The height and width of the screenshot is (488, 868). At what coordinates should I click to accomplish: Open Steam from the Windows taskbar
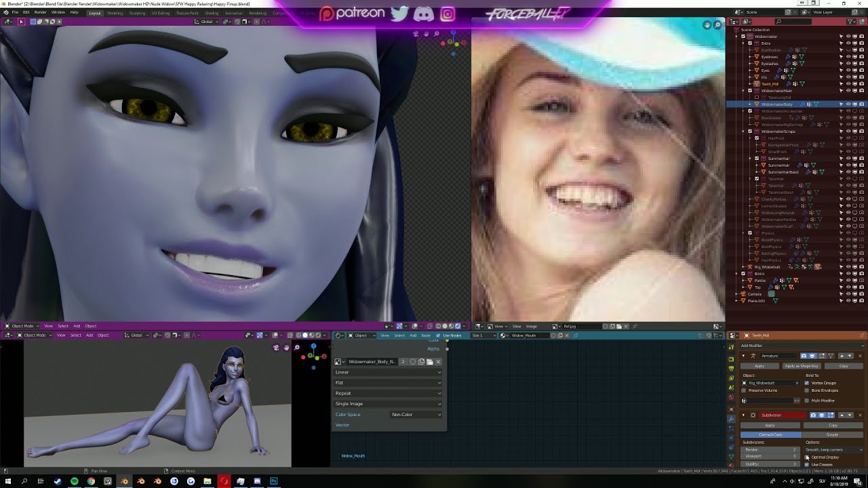[57, 481]
